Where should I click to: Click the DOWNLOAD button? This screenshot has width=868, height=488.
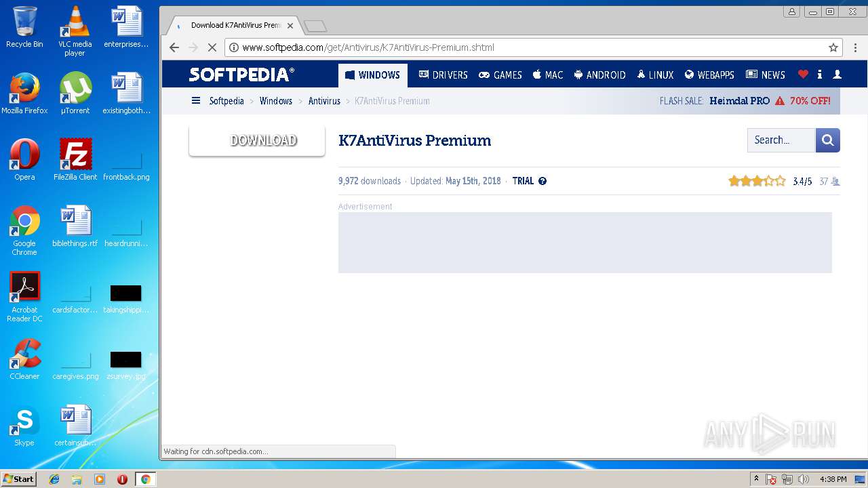coord(257,140)
